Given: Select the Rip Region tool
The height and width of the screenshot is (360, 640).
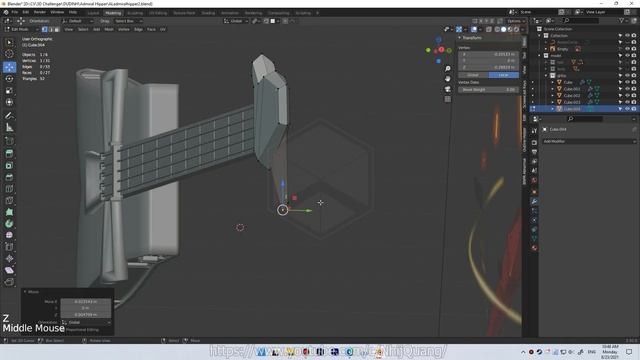Looking at the screenshot, I should [x=9, y=282].
